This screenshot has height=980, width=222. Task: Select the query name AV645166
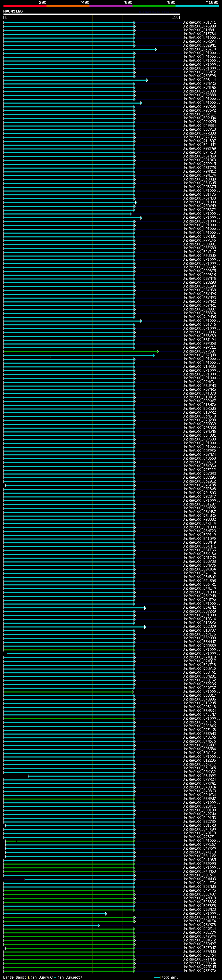pos(13,11)
